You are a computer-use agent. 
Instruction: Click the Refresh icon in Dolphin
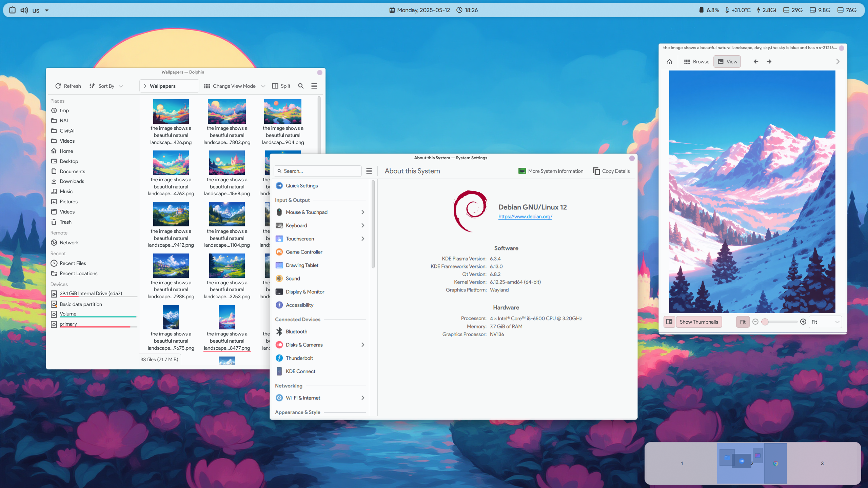[x=58, y=86]
